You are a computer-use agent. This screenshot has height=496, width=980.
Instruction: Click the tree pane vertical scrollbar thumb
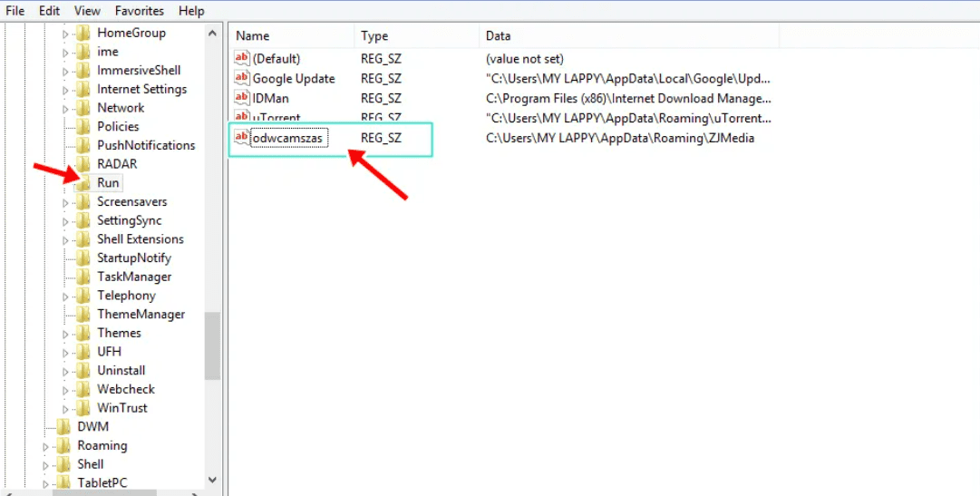[x=212, y=345]
